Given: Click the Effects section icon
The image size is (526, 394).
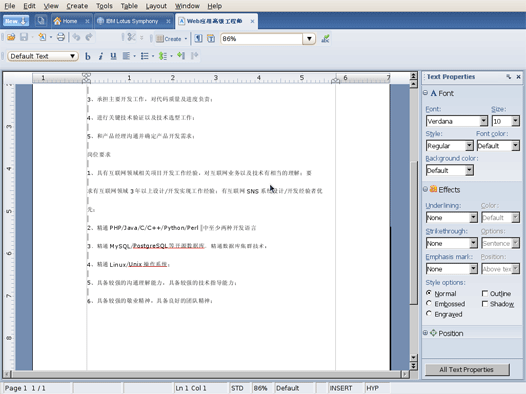Looking at the screenshot, I should pos(433,189).
